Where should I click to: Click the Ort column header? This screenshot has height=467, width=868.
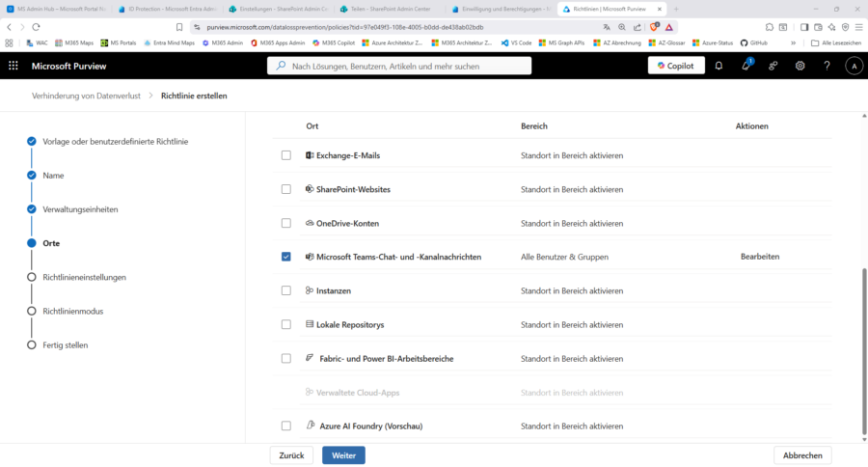(x=312, y=126)
